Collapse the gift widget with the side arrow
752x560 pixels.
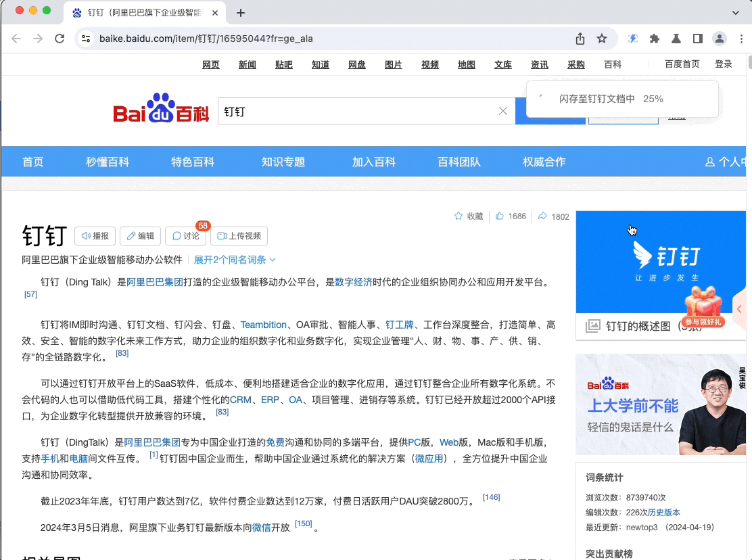coord(740,309)
